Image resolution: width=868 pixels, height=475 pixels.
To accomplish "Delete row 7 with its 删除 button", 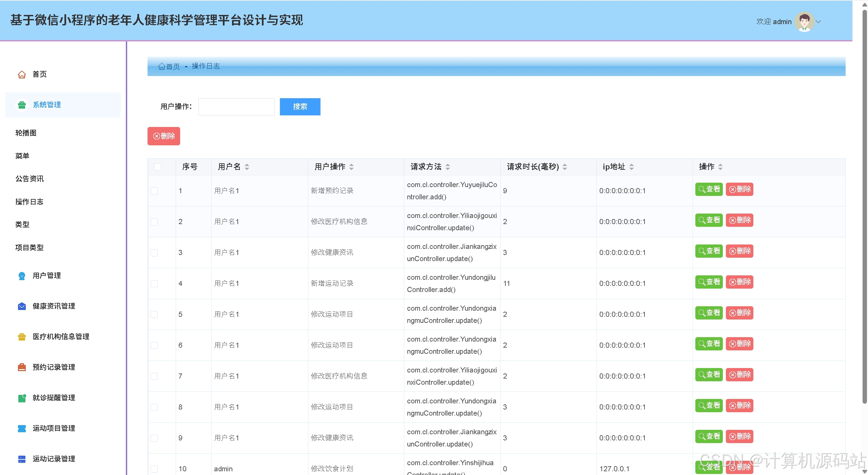I will click(739, 374).
